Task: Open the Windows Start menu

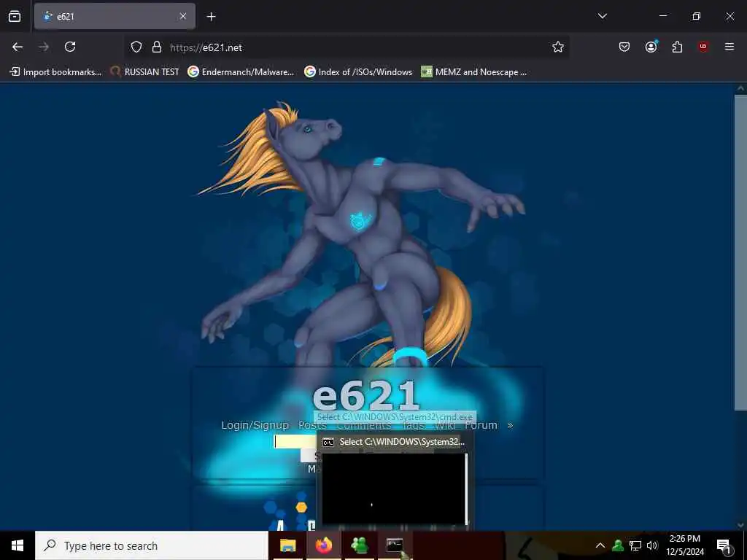Action: [18, 545]
